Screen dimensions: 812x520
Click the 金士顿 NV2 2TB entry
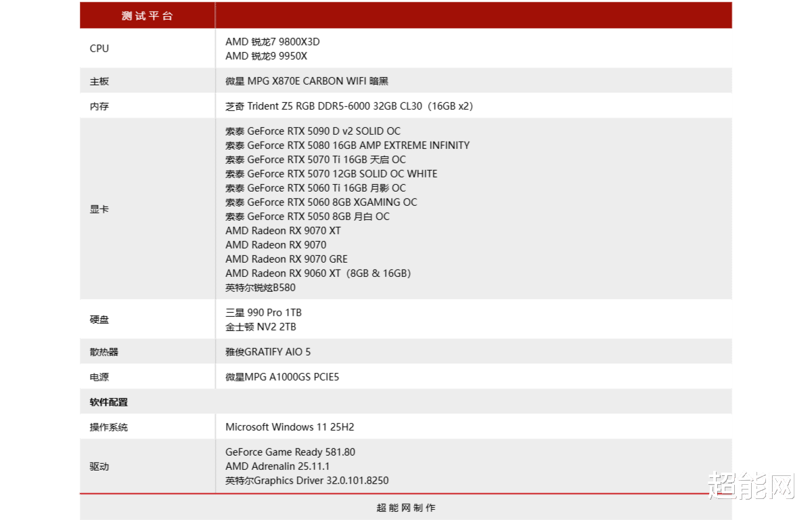tap(261, 327)
